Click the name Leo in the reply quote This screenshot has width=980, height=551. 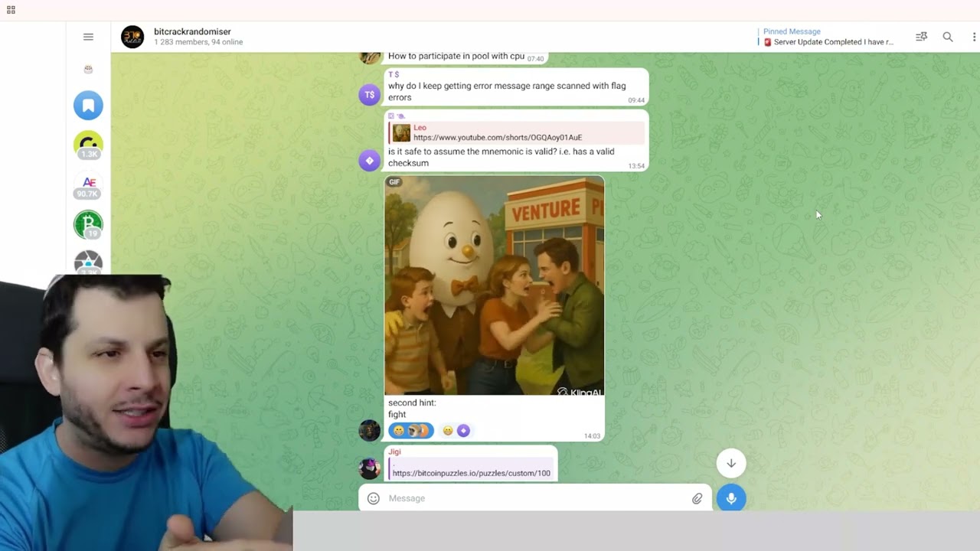pos(420,128)
